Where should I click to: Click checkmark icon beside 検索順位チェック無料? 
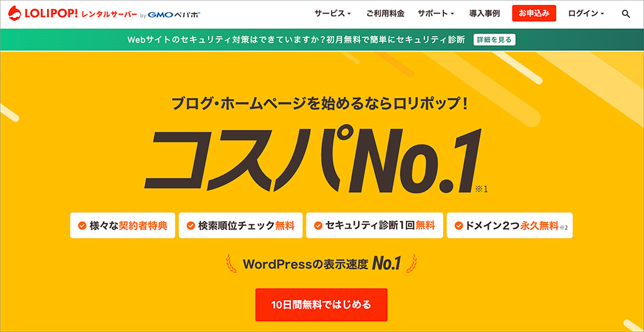(x=191, y=226)
